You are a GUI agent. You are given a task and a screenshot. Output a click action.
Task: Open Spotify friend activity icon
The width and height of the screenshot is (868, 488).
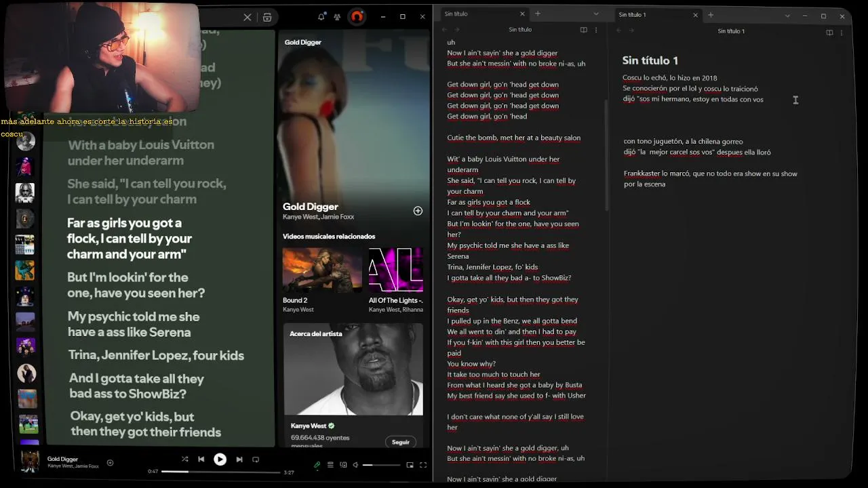point(337,17)
